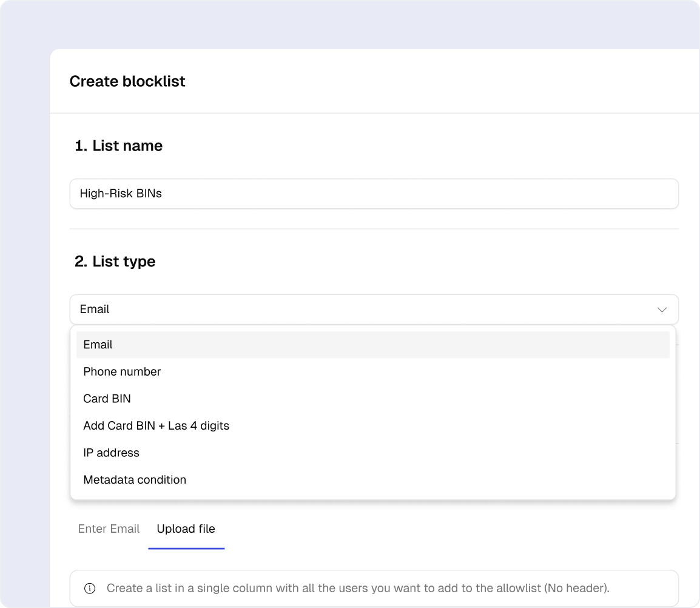Click the Create blocklist title

[127, 81]
